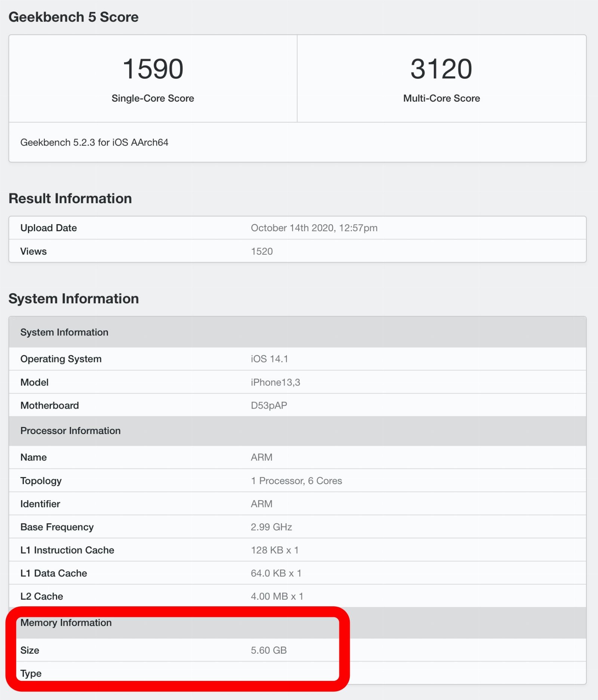Click the Model value iPhone13,3

(275, 382)
